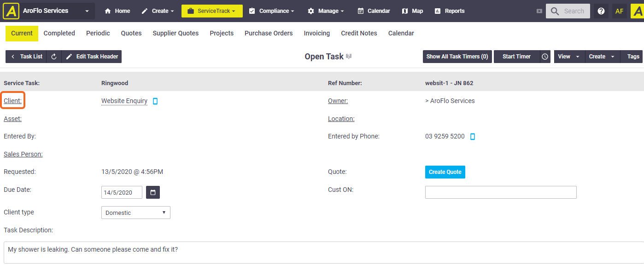Viewport: 644px width, 265px height.
Task: Open the Client type Domestic dropdown
Action: (x=136, y=213)
